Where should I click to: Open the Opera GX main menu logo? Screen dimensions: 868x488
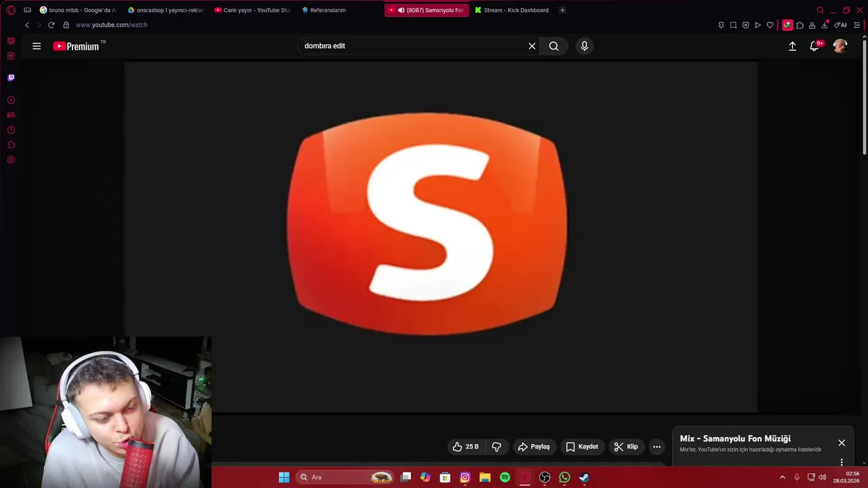click(11, 10)
